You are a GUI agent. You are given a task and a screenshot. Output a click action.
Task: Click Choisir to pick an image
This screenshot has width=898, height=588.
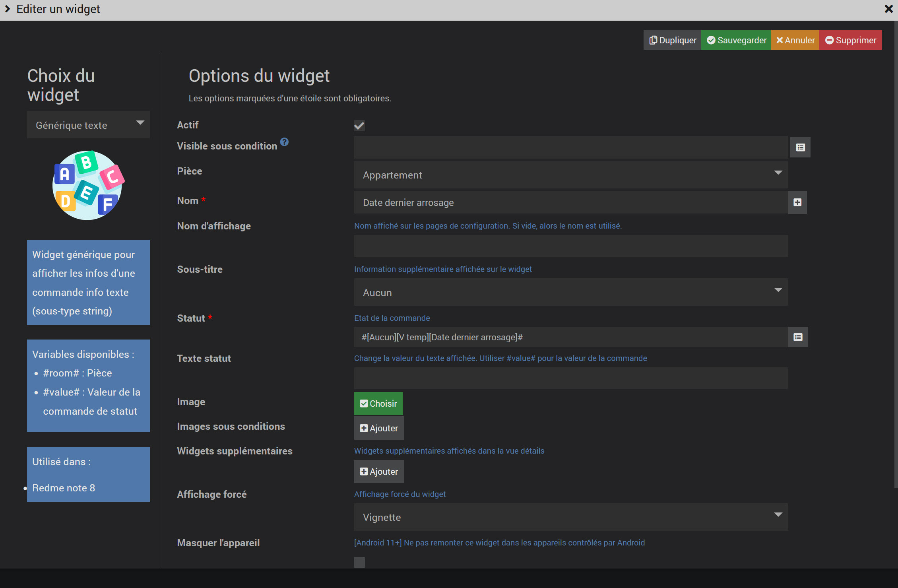click(378, 404)
